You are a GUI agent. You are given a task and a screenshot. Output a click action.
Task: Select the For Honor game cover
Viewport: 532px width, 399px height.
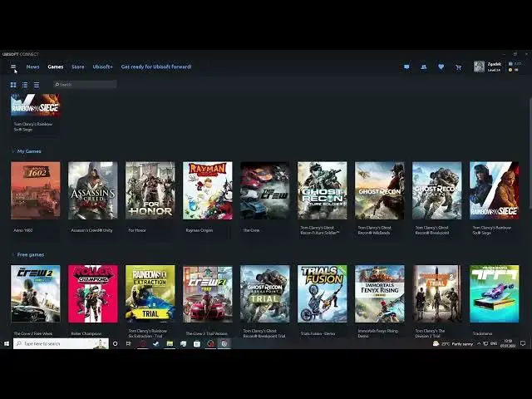[150, 190]
